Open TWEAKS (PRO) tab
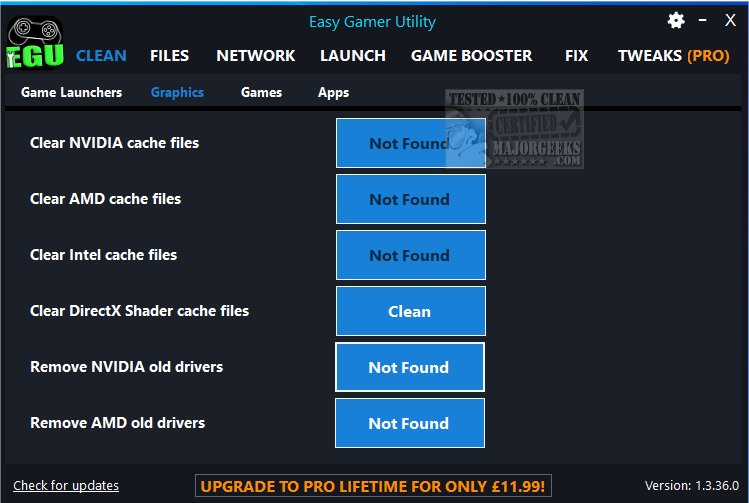 coord(674,56)
